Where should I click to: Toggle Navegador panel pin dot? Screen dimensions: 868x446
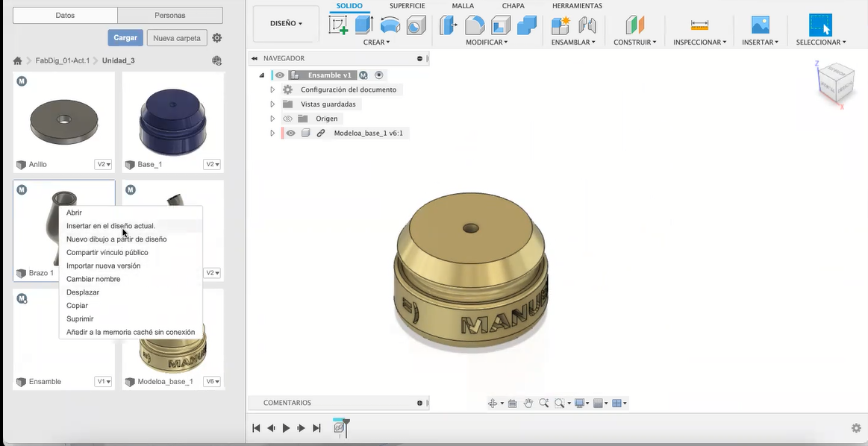pyautogui.click(x=419, y=58)
